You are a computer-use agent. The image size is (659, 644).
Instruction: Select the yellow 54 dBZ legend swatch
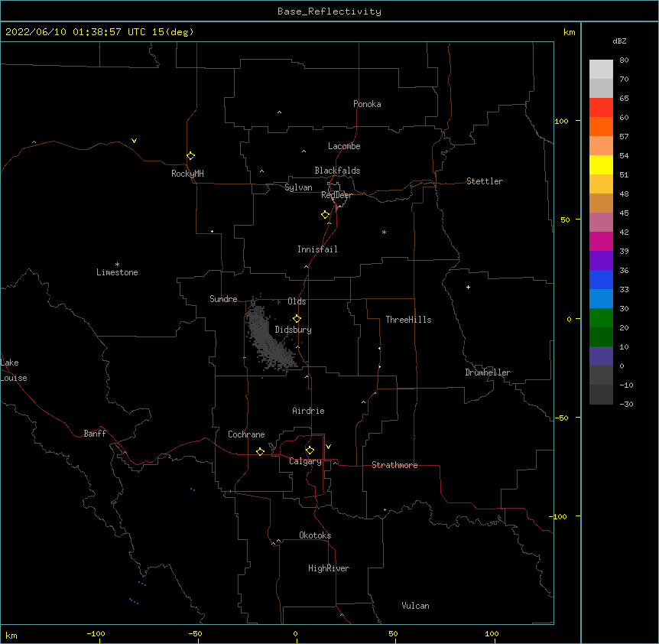pos(601,164)
